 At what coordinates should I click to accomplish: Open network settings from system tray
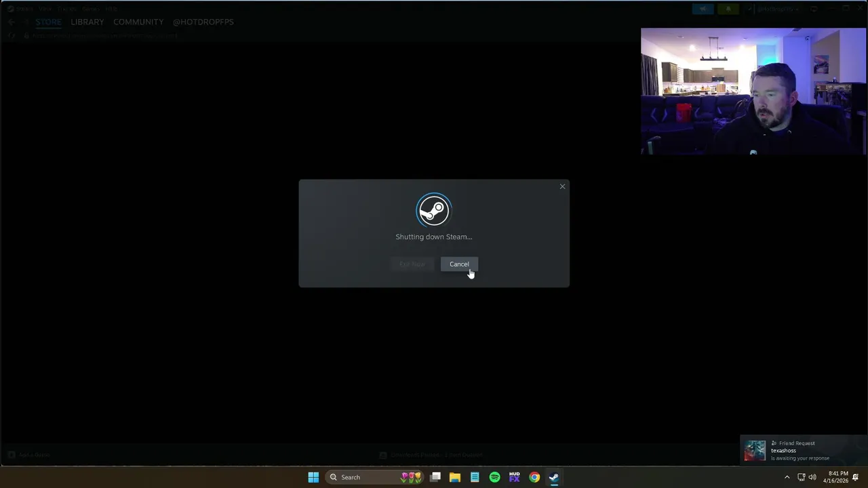click(801, 477)
